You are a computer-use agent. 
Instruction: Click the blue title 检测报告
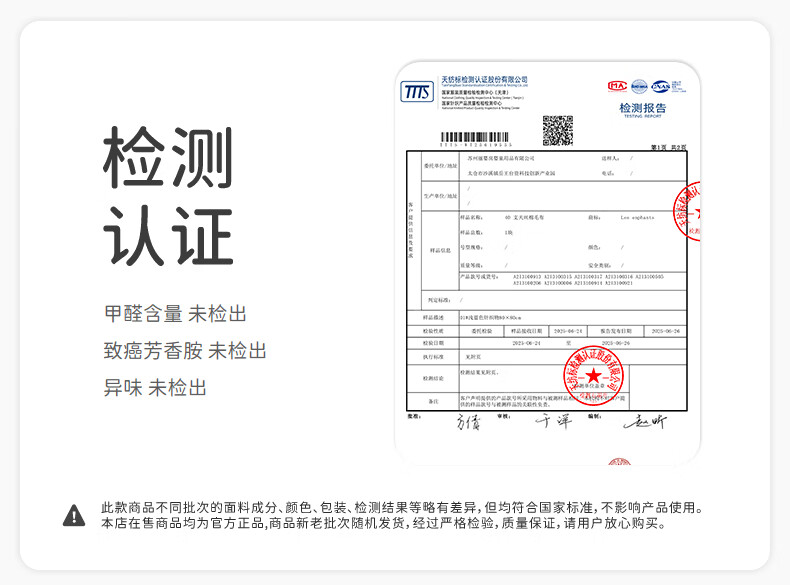tap(642, 108)
